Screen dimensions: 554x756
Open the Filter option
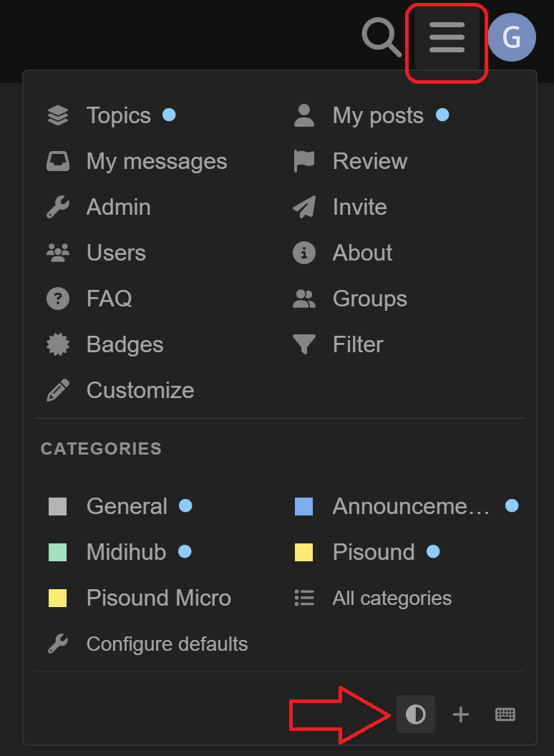(357, 344)
